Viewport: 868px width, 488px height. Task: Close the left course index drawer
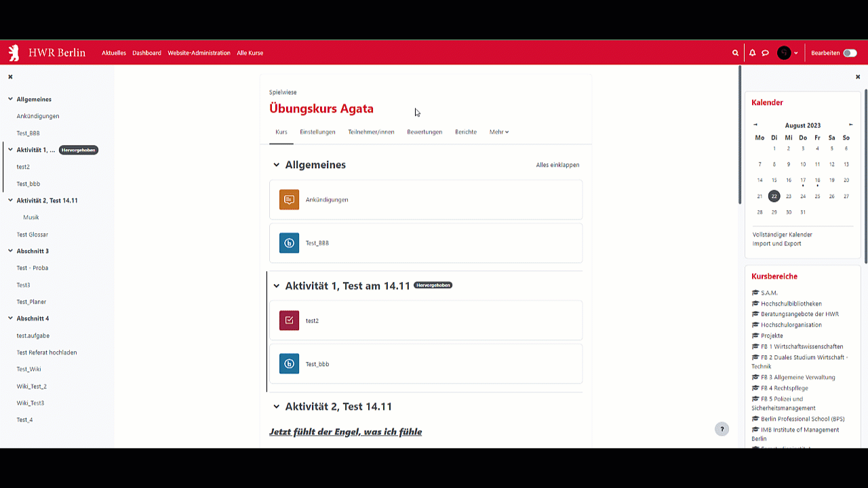click(10, 77)
